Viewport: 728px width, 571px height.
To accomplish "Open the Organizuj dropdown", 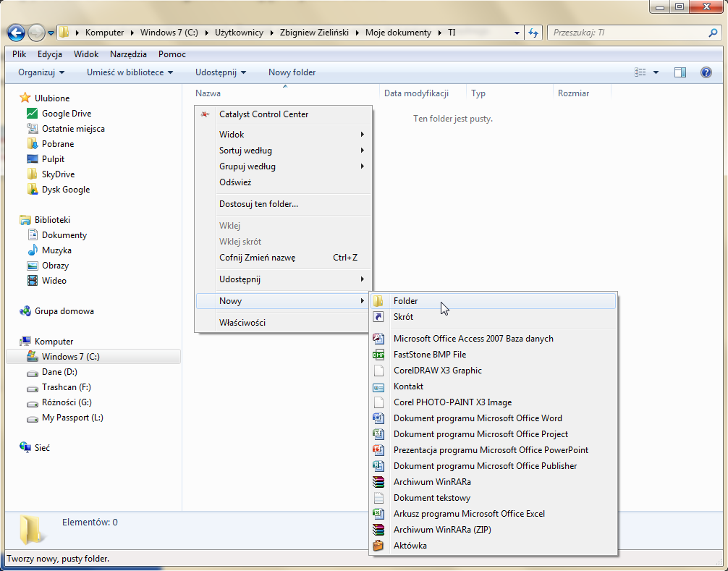I will point(41,72).
